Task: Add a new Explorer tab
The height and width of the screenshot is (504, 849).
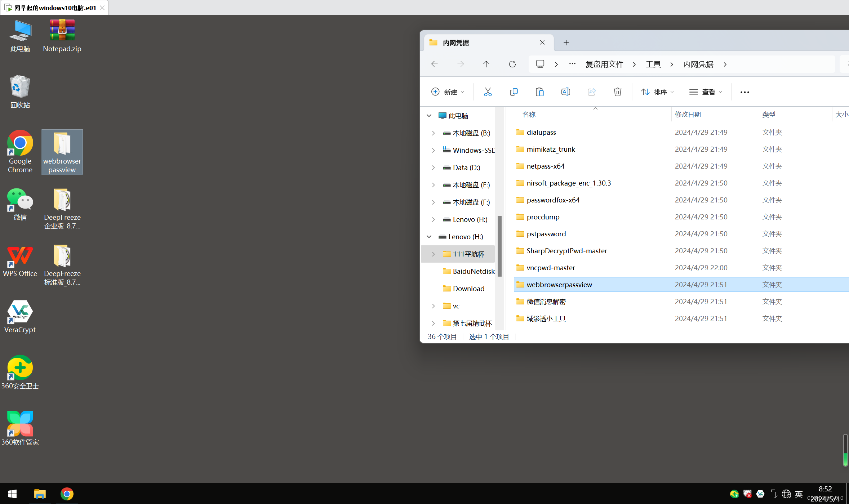Action: point(566,43)
